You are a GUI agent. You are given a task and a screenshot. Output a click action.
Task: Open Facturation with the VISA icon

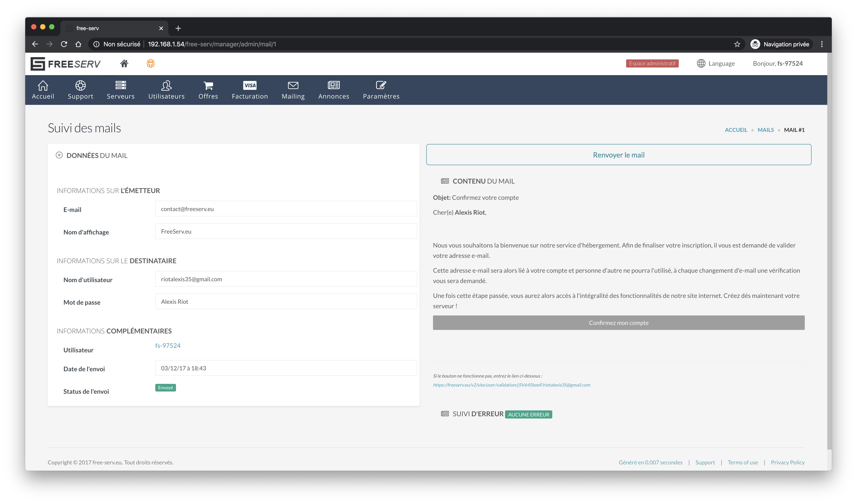(x=250, y=90)
